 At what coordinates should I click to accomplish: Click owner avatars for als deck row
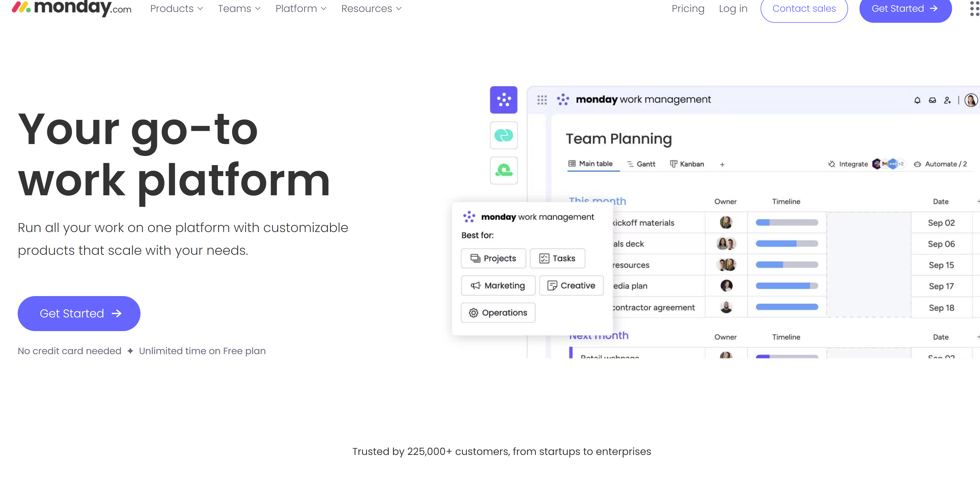click(x=726, y=244)
